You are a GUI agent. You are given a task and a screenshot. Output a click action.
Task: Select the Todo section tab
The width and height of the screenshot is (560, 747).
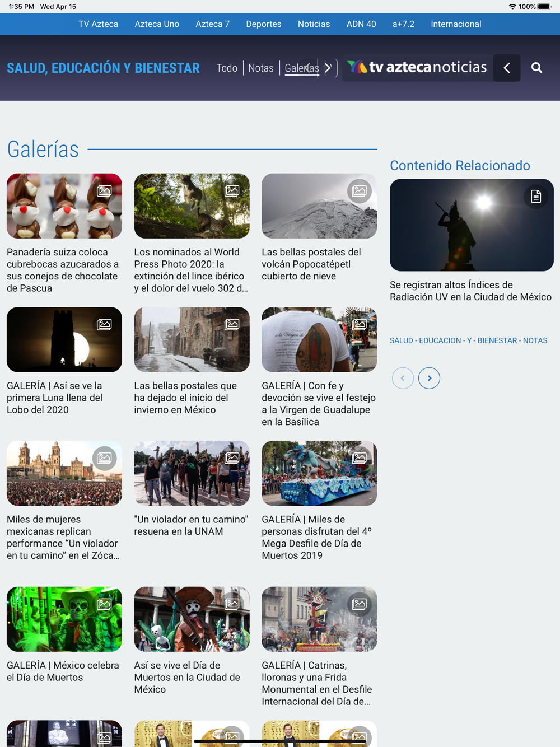coord(227,68)
